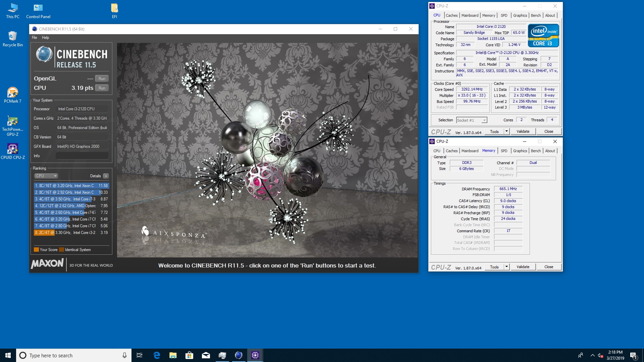Open Task View from taskbar

point(140,355)
